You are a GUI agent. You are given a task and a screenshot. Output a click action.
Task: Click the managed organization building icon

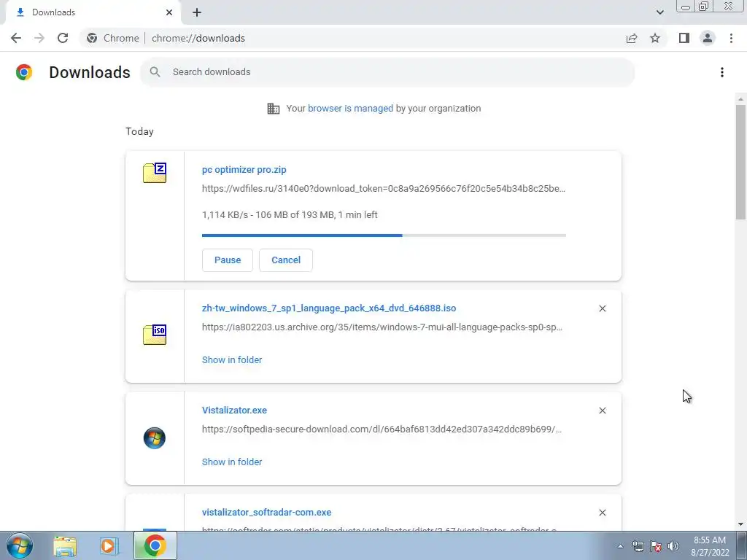click(274, 109)
